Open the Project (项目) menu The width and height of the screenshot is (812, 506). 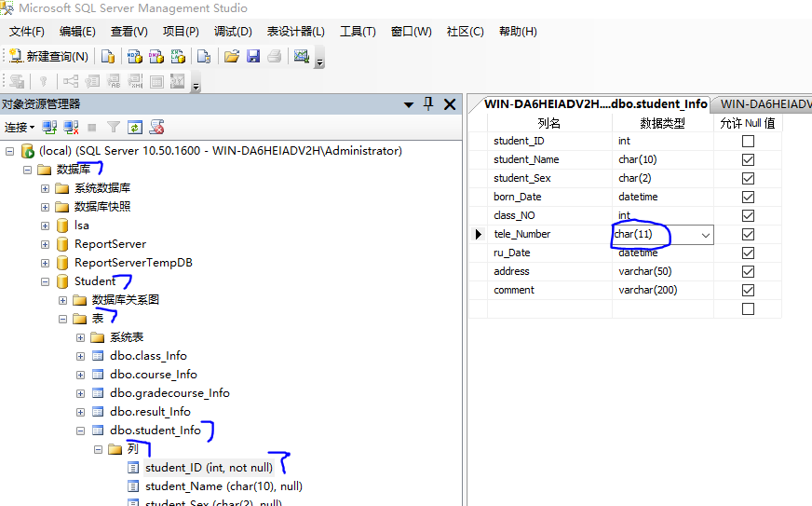[181, 32]
